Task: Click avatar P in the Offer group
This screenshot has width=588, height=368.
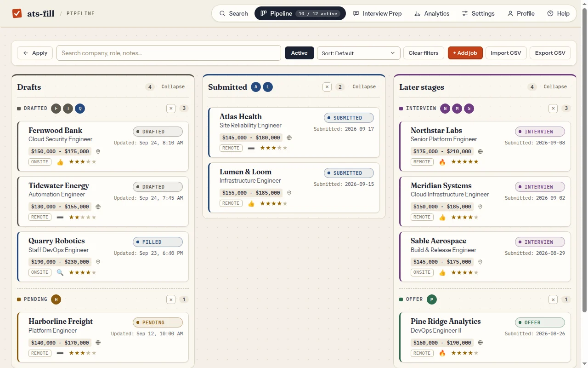Action: (x=432, y=299)
